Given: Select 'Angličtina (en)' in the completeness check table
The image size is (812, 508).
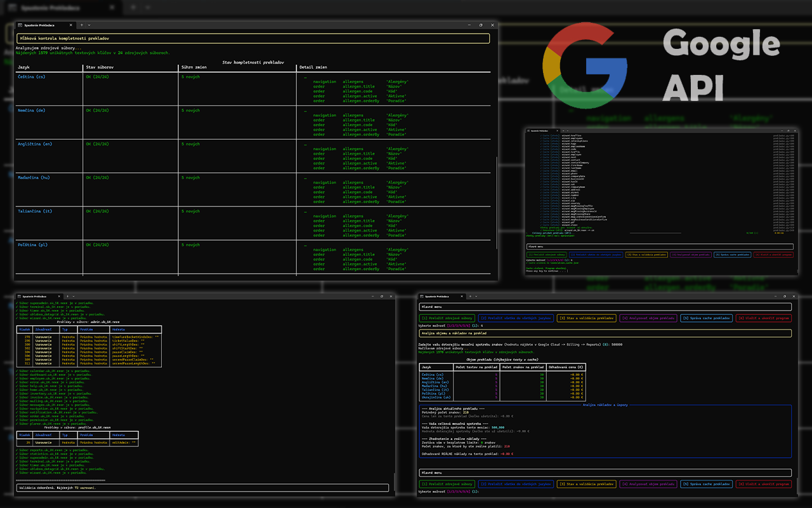Looking at the screenshot, I should pyautogui.click(x=35, y=144).
